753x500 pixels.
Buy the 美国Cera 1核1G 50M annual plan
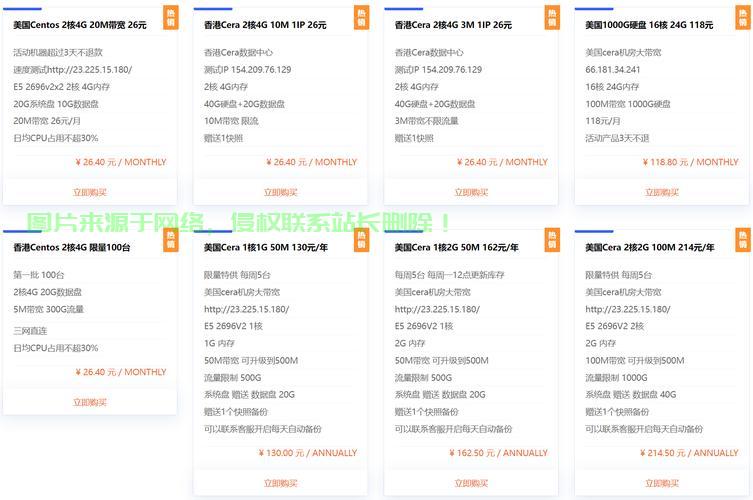(x=280, y=483)
